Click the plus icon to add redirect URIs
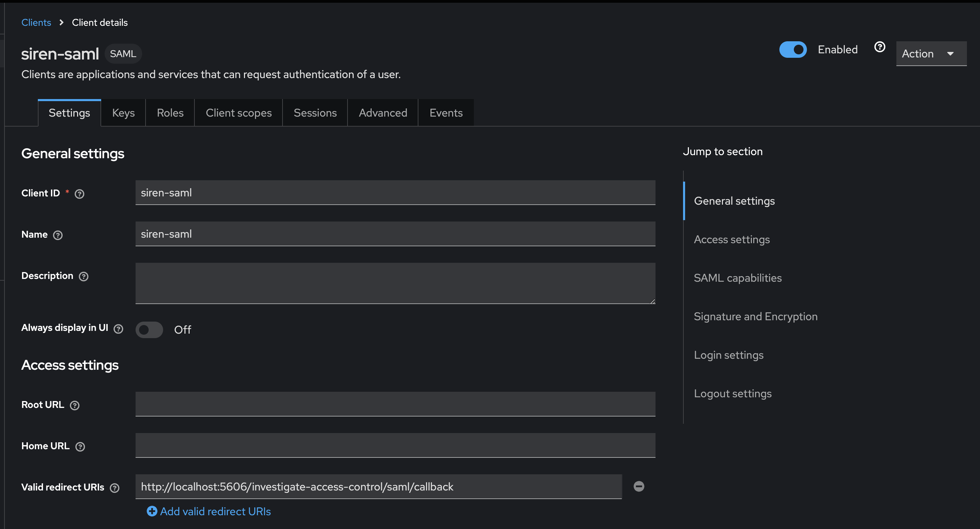Screen dimensions: 980x529 [151, 511]
